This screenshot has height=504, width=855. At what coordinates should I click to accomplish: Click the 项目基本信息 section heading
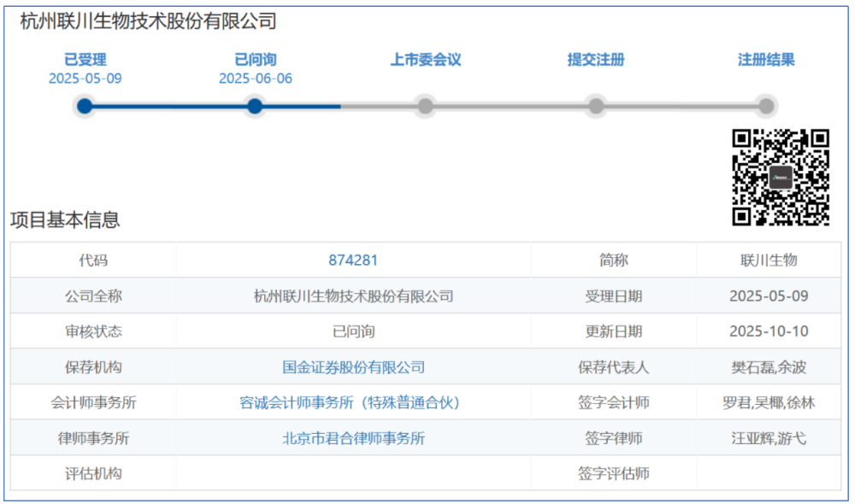65,220
